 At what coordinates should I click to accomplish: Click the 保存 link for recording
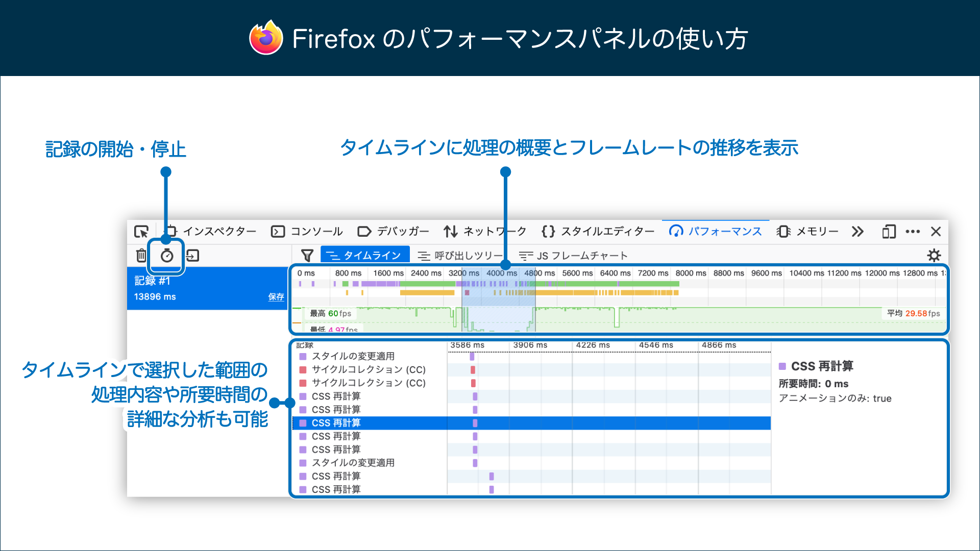pyautogui.click(x=276, y=297)
